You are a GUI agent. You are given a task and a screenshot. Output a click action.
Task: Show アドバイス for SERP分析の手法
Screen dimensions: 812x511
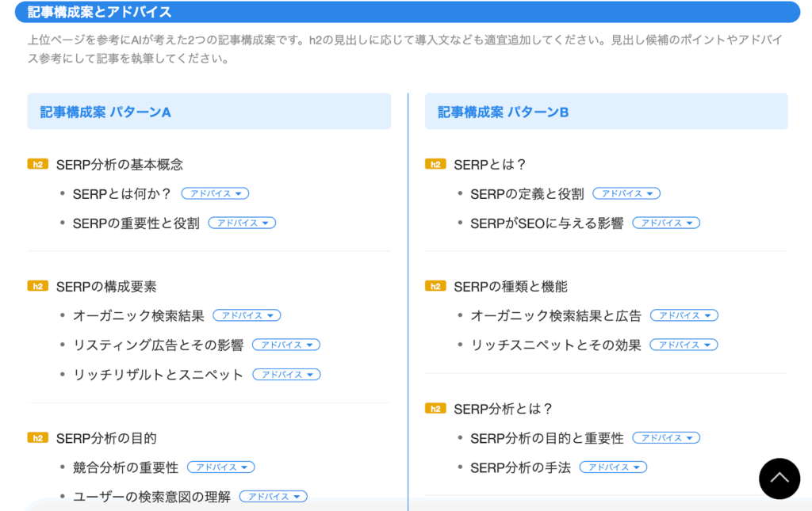(x=613, y=467)
